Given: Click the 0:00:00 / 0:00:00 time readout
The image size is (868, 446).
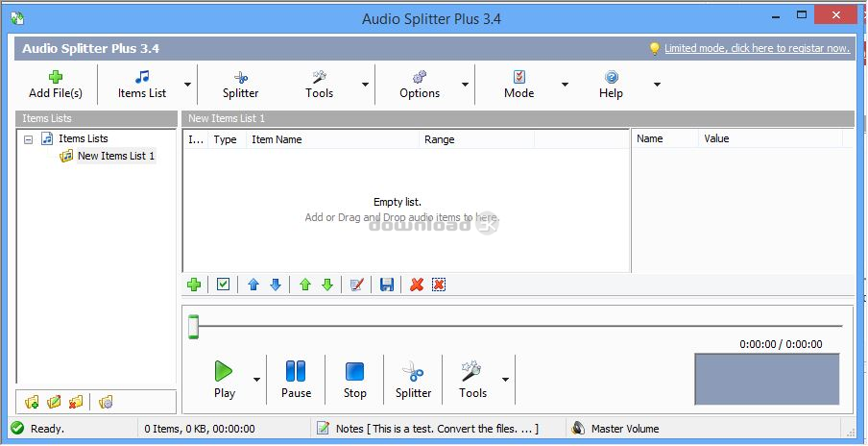Looking at the screenshot, I should click(781, 344).
